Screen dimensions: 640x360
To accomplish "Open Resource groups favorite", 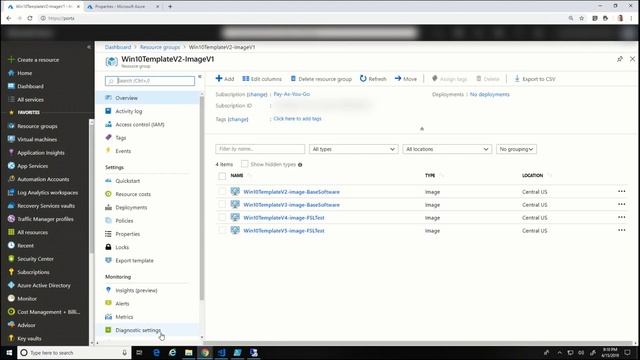I will (x=37, y=126).
